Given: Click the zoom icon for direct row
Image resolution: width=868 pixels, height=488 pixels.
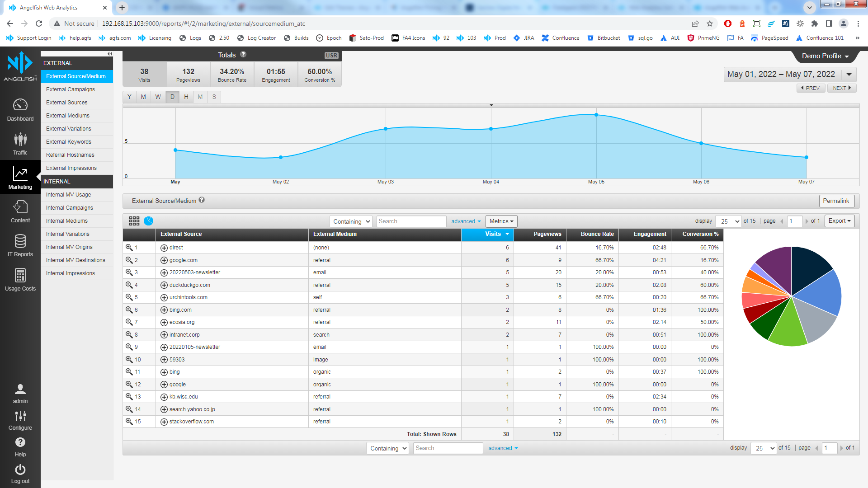Looking at the screenshot, I should (x=129, y=248).
